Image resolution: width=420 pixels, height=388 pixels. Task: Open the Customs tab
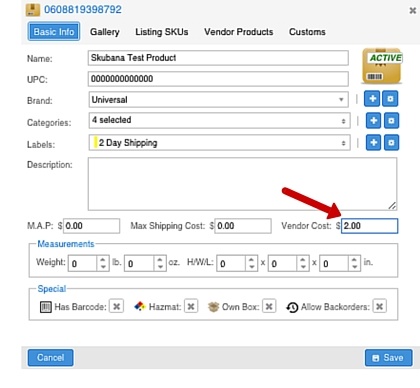click(x=307, y=32)
